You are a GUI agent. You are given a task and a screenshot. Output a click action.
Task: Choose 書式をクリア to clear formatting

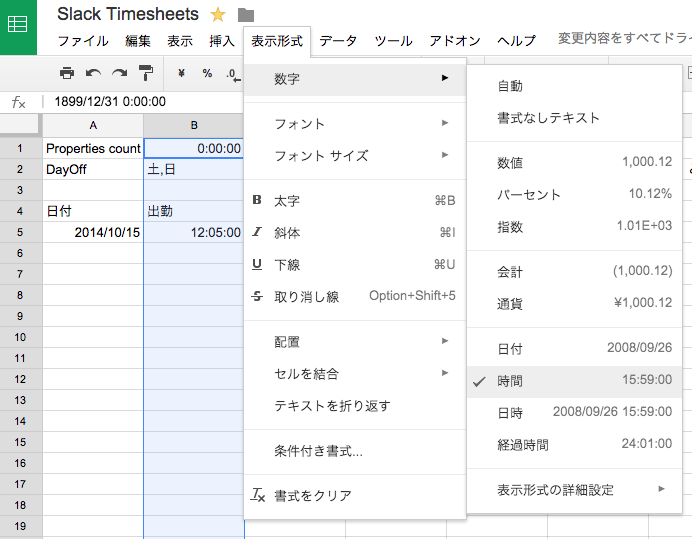[355, 495]
